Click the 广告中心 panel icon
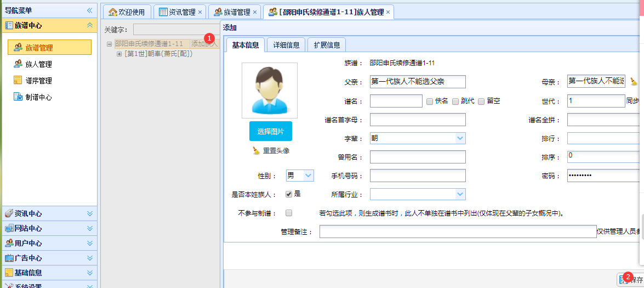The image size is (644, 288). click(9, 258)
